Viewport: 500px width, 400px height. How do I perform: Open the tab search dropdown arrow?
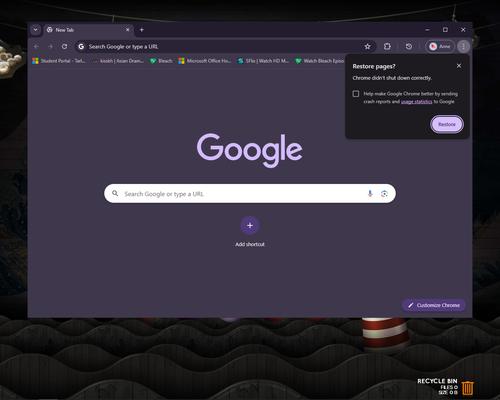[x=35, y=30]
